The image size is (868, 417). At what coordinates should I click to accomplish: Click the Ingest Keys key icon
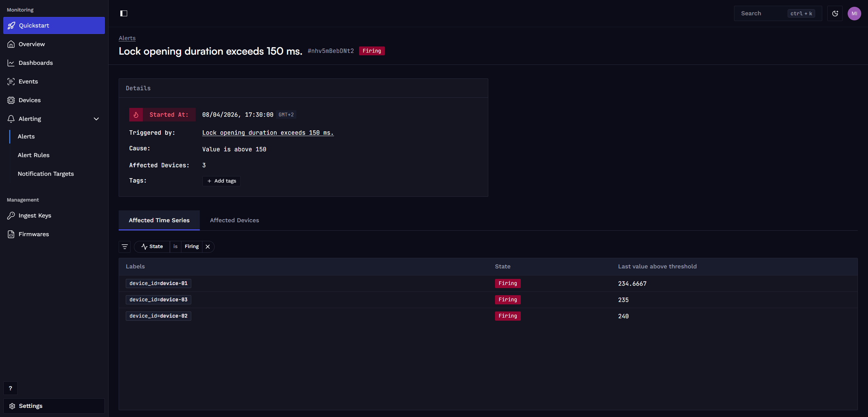pos(11,215)
